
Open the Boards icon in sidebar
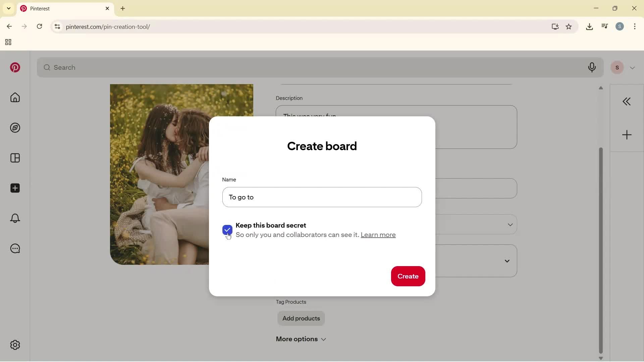point(15,158)
